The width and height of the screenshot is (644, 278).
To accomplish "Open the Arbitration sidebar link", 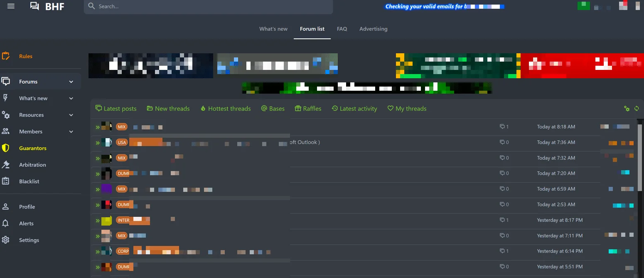I will [32, 165].
